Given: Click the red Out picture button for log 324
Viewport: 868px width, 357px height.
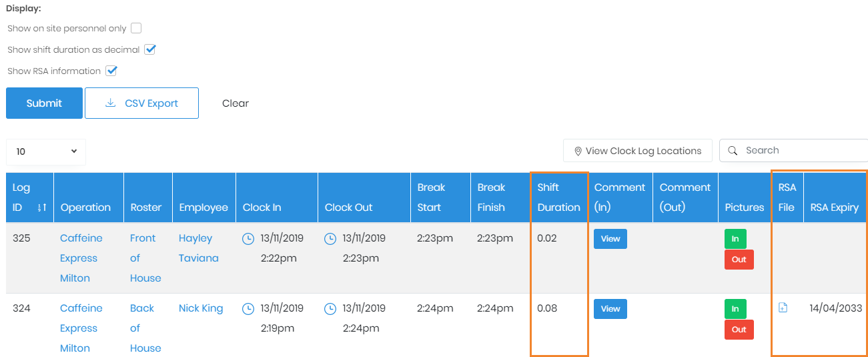Looking at the screenshot, I should point(739,330).
